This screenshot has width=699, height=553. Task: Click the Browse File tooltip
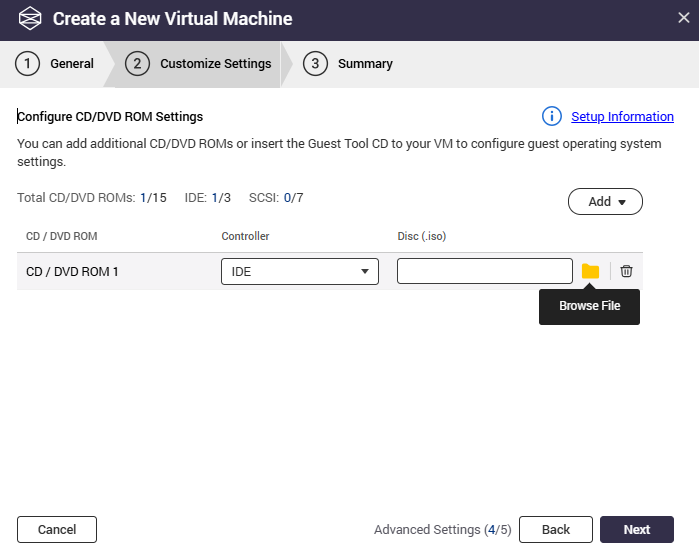(x=589, y=306)
